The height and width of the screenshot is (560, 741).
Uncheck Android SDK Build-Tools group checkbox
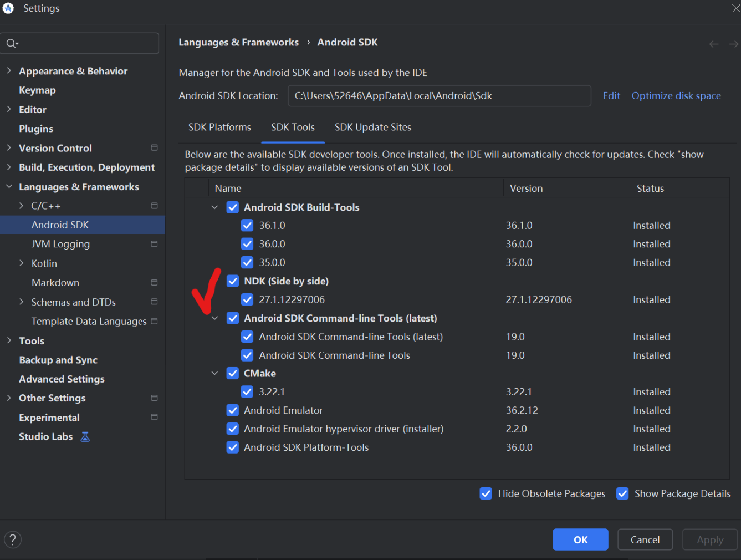pyautogui.click(x=233, y=207)
